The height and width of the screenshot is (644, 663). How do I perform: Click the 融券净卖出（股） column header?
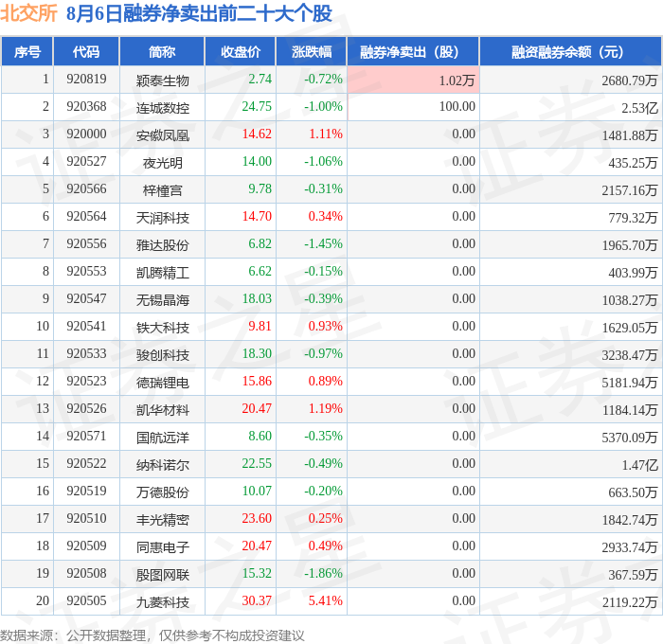point(413,51)
